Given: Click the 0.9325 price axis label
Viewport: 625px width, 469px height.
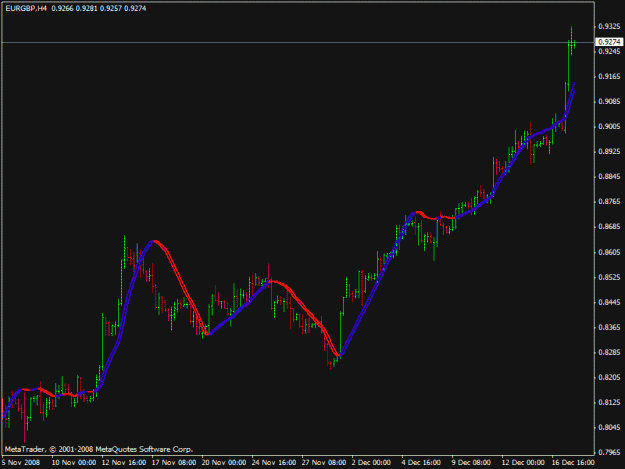Looking at the screenshot, I should [609, 26].
